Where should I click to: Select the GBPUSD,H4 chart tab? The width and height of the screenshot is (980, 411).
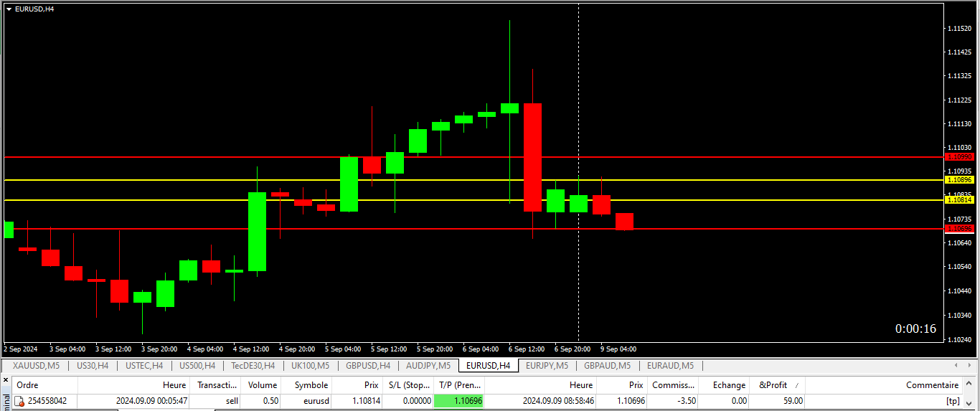[x=367, y=366]
